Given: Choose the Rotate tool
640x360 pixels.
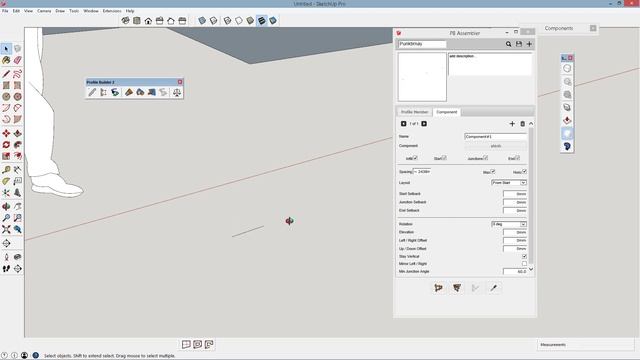Looking at the screenshot, I should [x=6, y=145].
